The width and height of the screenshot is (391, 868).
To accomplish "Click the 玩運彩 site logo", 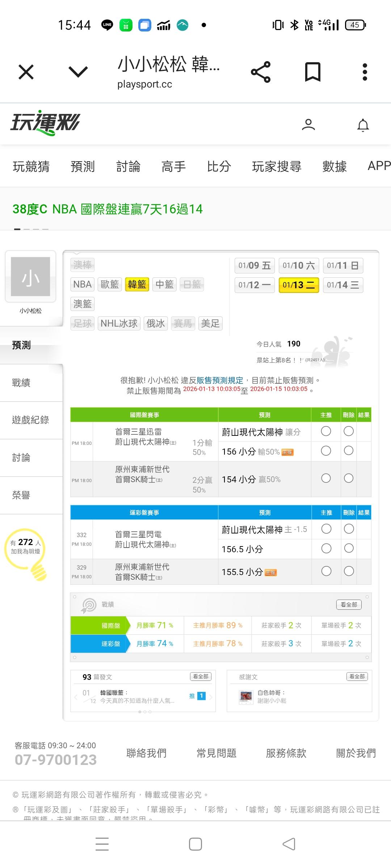I will (45, 123).
